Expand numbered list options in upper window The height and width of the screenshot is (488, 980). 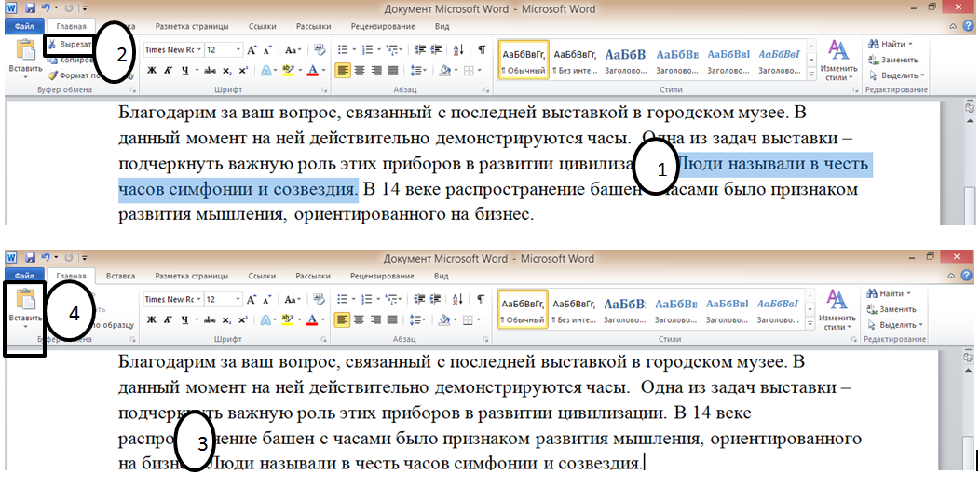tap(378, 50)
